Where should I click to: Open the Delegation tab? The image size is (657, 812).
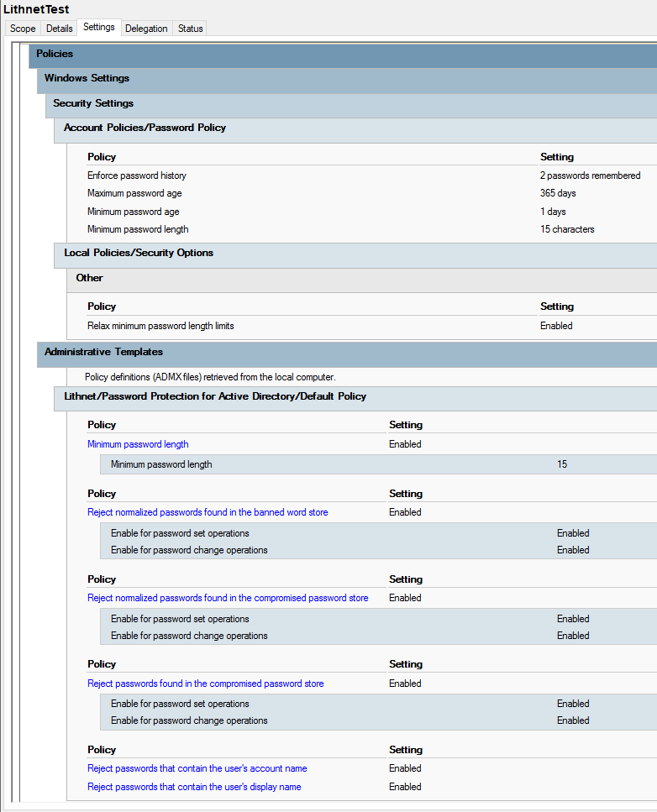(x=146, y=29)
